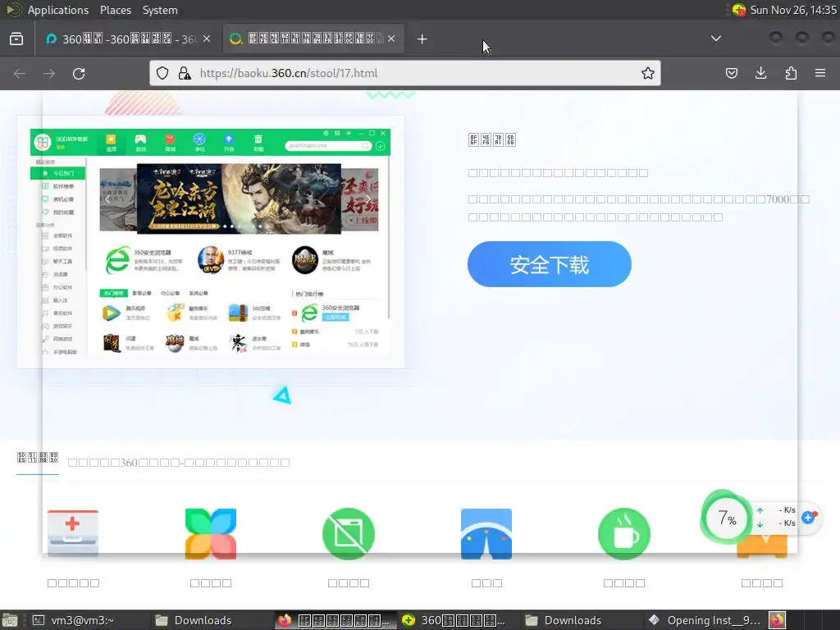840x630 pixels.
Task: Open the tracking protection shield
Action: (x=162, y=73)
